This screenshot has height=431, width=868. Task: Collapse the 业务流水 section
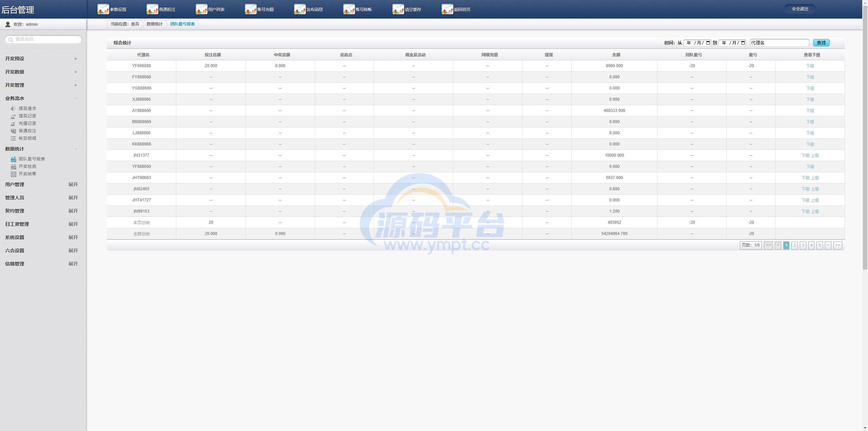(x=76, y=98)
